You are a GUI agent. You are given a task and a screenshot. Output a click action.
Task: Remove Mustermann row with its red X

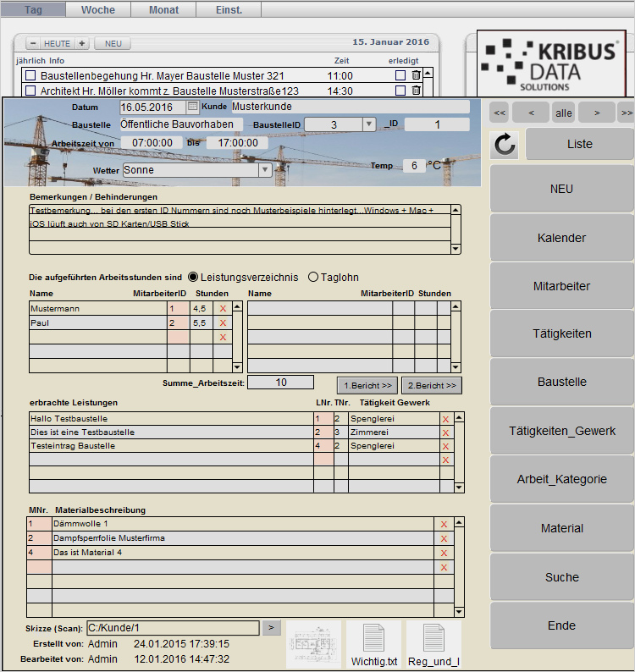pos(224,309)
